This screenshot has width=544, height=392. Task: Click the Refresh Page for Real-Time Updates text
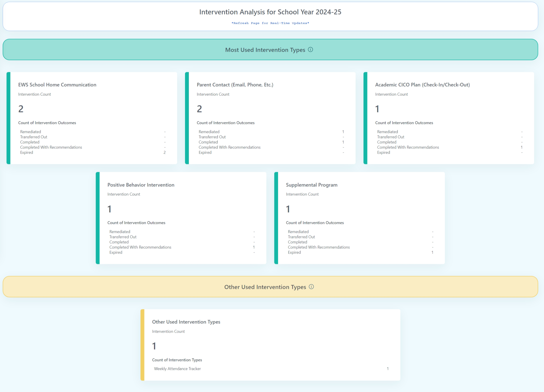click(x=270, y=23)
